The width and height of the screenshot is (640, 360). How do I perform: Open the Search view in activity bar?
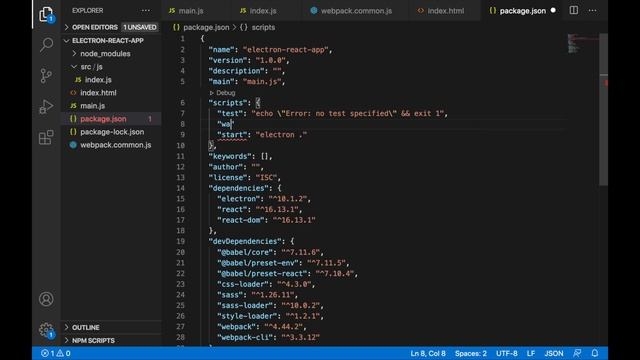point(46,44)
